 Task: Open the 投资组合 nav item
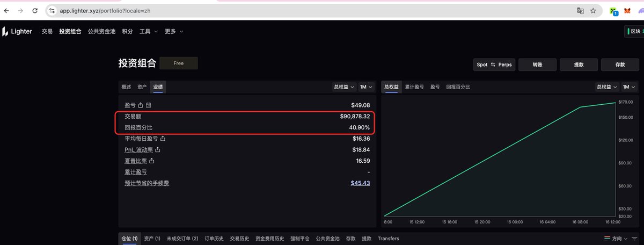click(70, 32)
